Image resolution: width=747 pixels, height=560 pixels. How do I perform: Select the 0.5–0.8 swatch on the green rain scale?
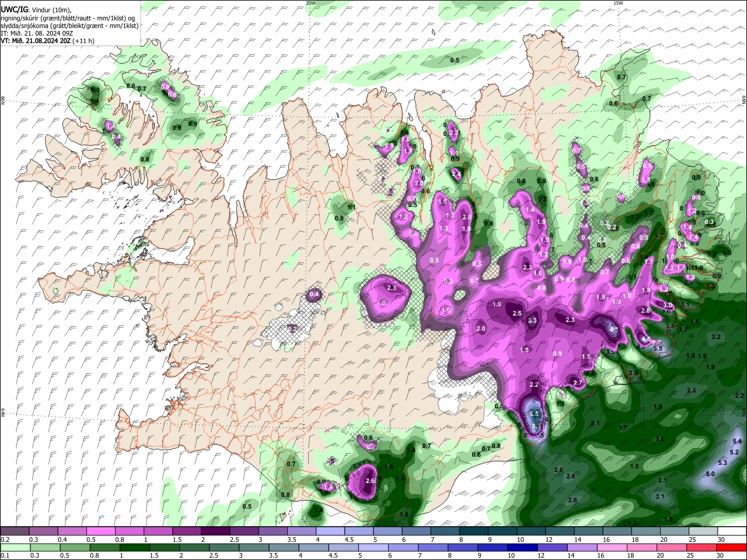coord(75,547)
